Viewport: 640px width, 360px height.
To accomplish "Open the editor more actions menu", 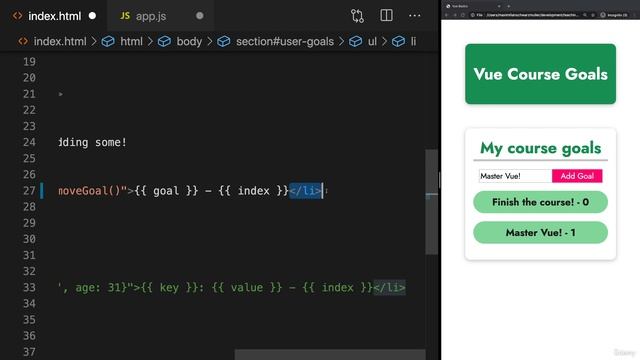I will (414, 16).
